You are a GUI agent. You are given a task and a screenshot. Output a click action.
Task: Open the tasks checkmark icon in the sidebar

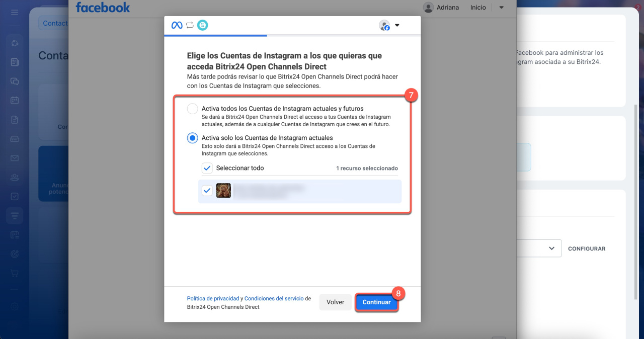coord(15,196)
